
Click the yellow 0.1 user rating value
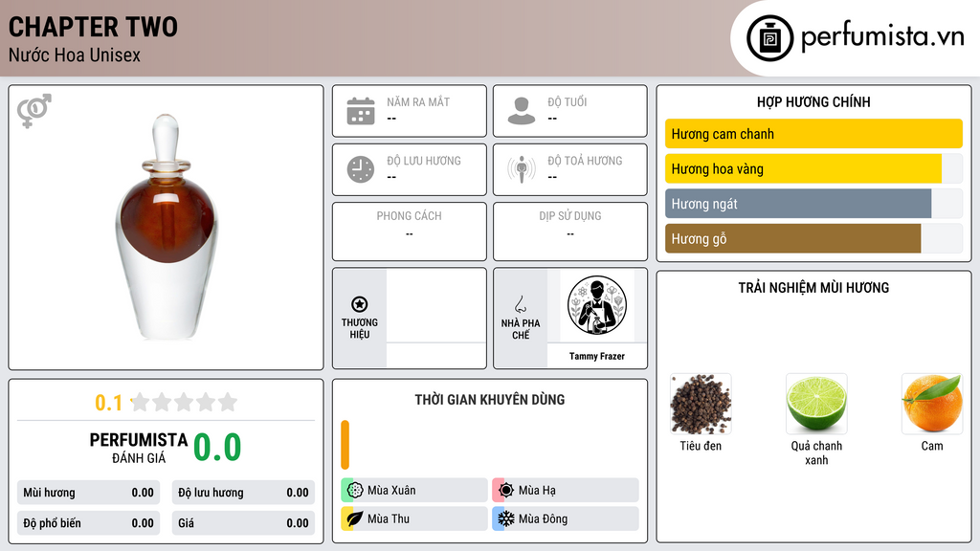pos(108,403)
